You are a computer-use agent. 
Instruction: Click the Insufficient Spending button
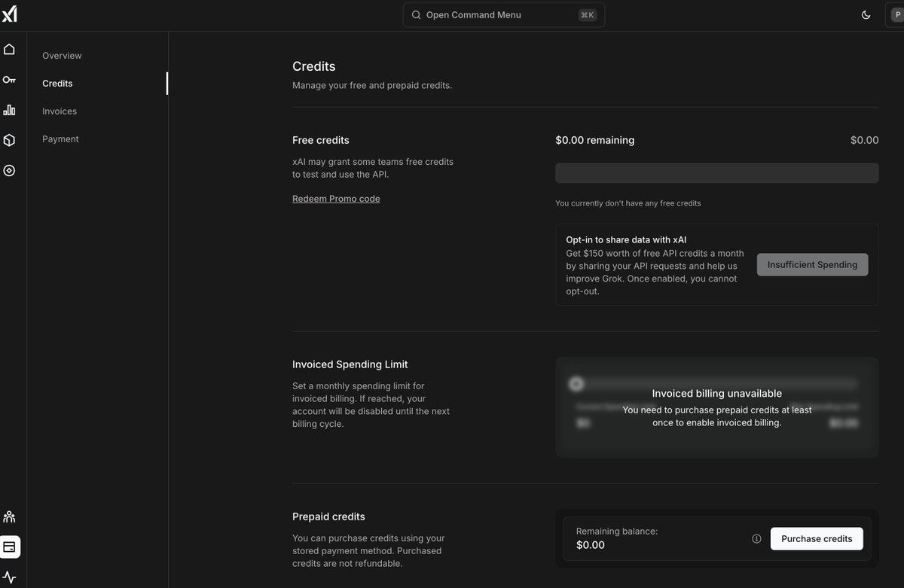pos(812,264)
